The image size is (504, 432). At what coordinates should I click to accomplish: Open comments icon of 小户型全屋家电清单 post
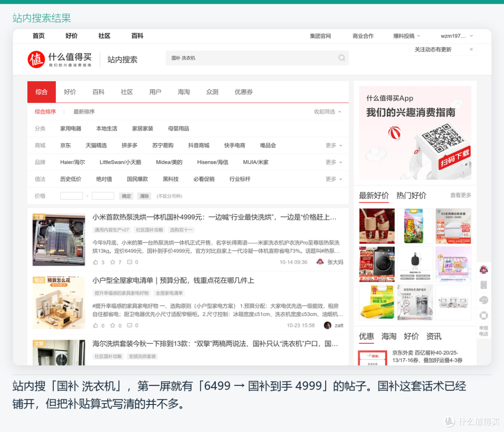[x=130, y=326]
